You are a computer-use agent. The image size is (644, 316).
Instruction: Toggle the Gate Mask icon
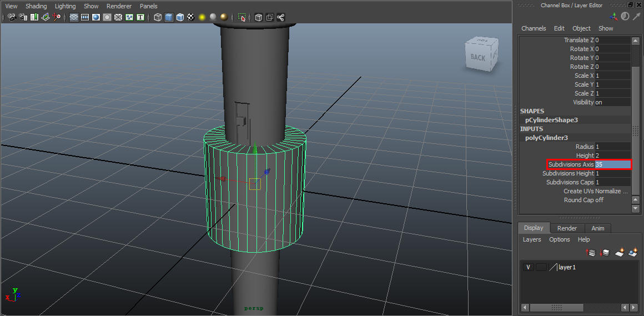pyautogui.click(x=107, y=17)
